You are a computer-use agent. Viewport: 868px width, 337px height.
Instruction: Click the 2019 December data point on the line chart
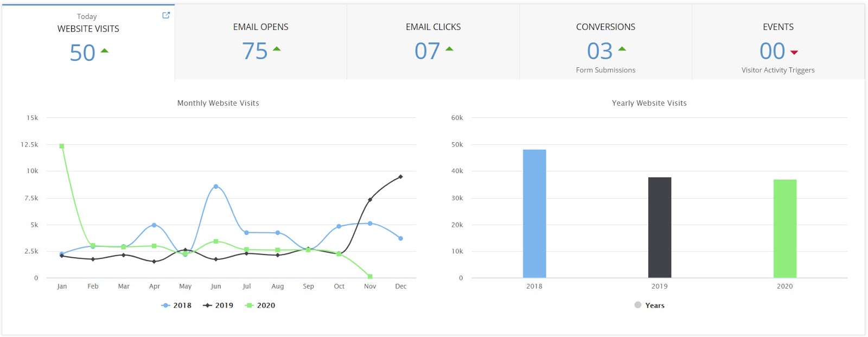(x=400, y=177)
